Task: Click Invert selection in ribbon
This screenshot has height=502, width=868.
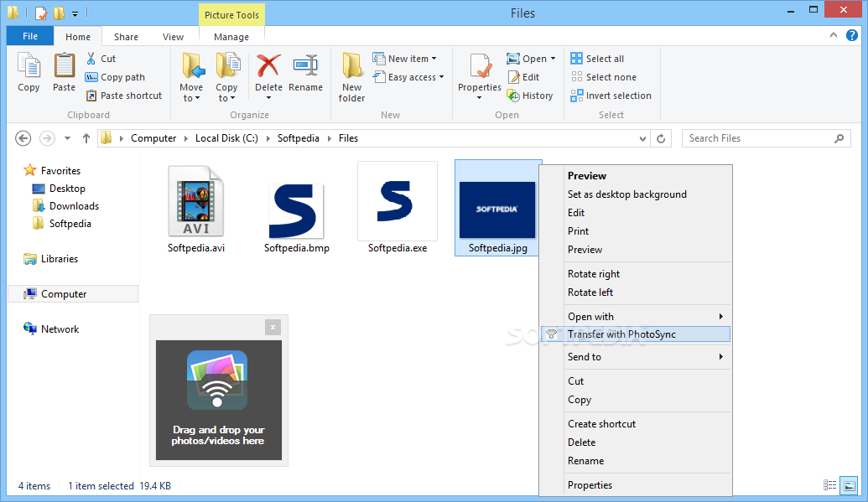Action: click(x=611, y=96)
